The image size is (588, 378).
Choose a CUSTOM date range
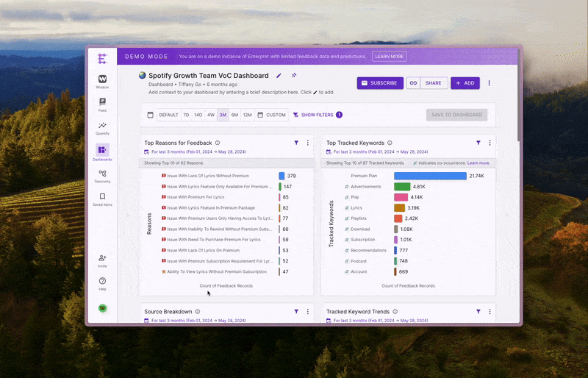click(x=271, y=115)
